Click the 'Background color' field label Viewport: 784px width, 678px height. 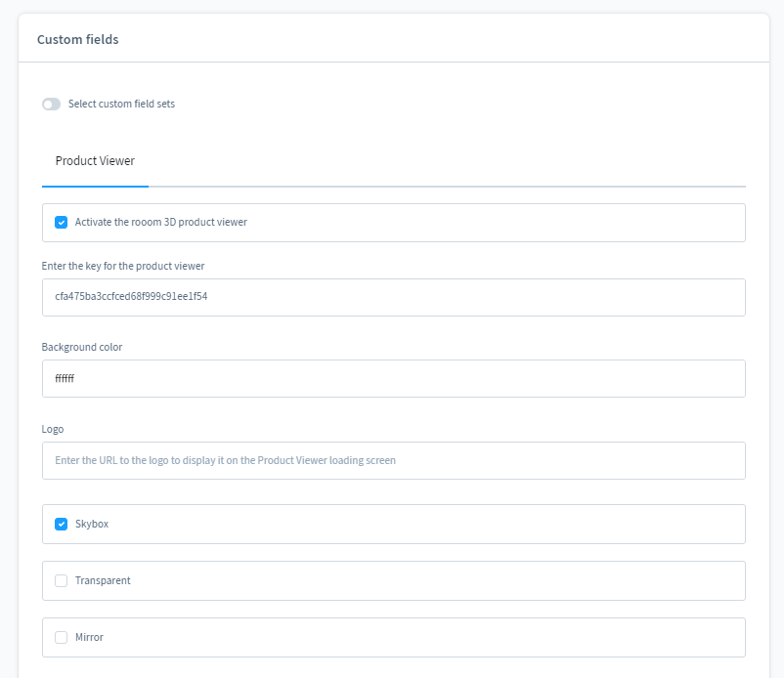click(x=82, y=347)
